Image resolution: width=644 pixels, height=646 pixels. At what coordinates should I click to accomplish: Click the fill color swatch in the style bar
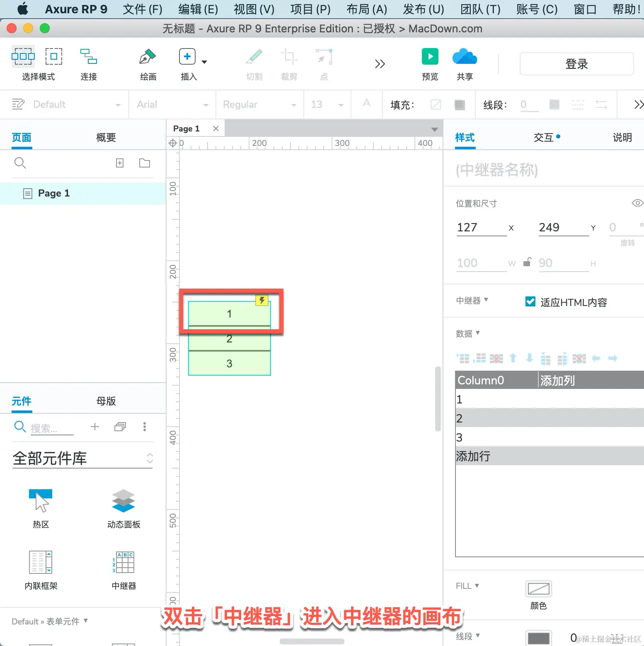460,104
